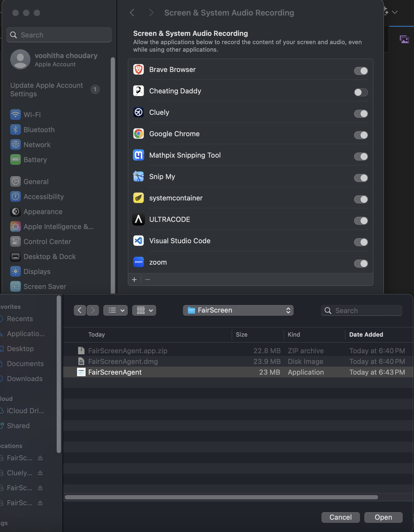Open Screen Saver in settings sidebar
Viewport: 414px width, 532px height.
tap(38, 286)
